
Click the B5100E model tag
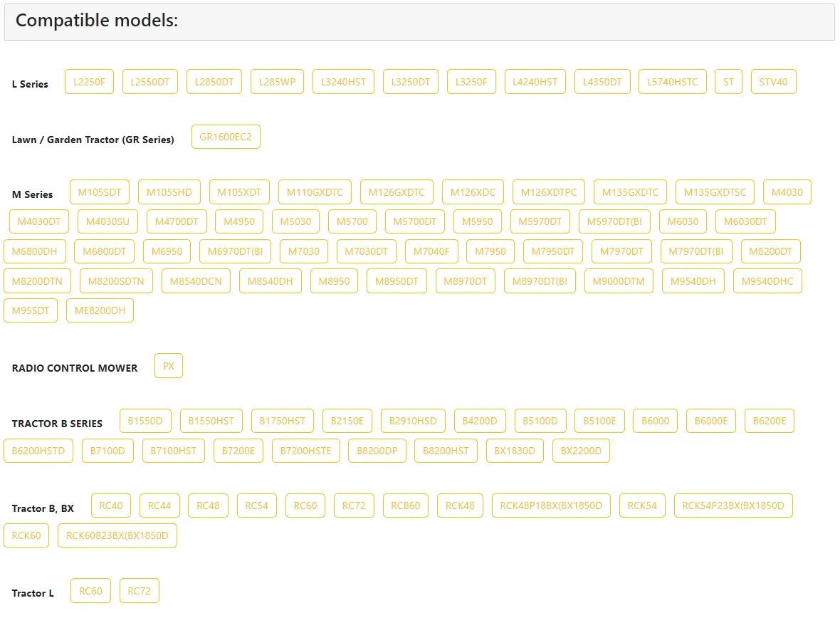(599, 421)
